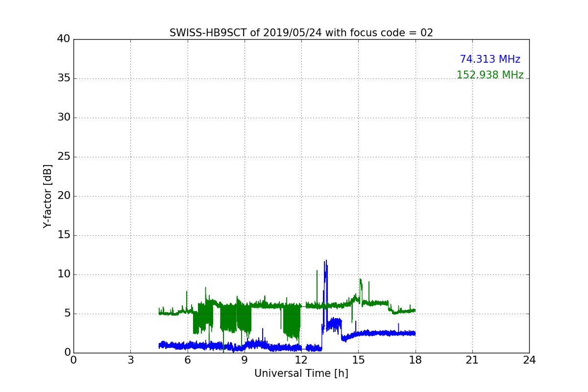Image resolution: width=588 pixels, height=392 pixels.
Task: Select the green 152.938 MHz legend label
Action: (490, 75)
